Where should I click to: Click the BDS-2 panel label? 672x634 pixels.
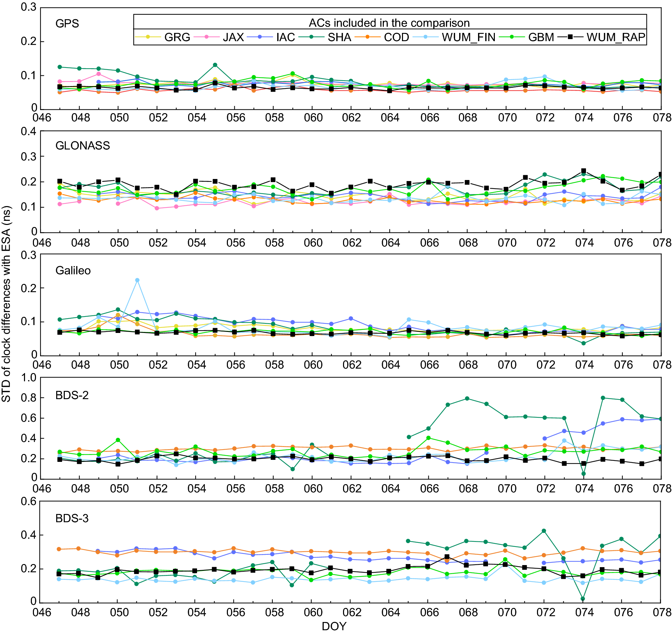72,395
